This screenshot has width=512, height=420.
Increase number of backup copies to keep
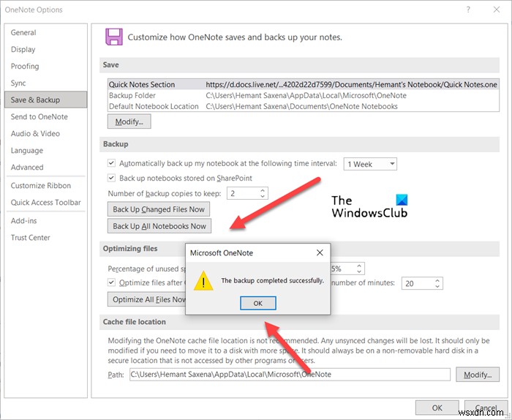263,190
